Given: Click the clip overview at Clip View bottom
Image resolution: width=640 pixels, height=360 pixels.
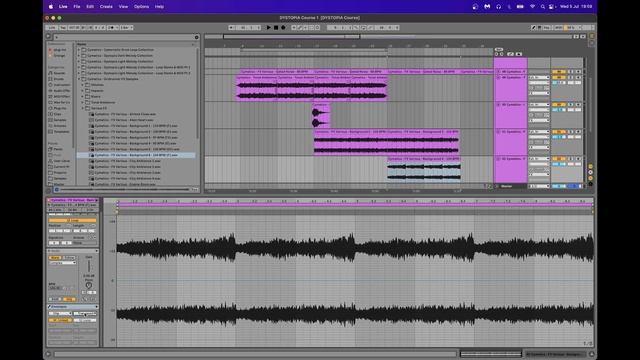Looking at the screenshot, I should coord(491,354).
